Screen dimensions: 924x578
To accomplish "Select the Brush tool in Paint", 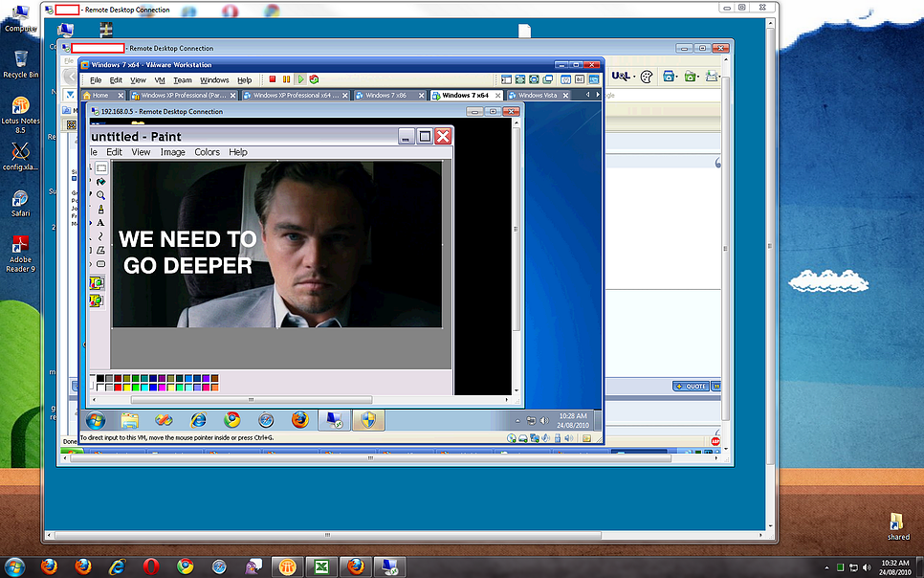I will [100, 209].
